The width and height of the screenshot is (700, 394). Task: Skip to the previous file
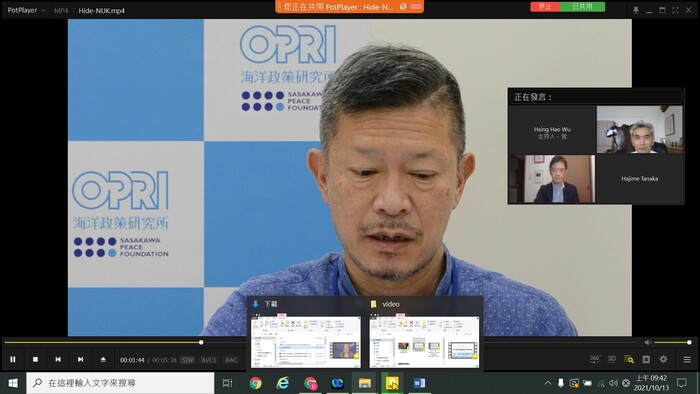(x=58, y=359)
